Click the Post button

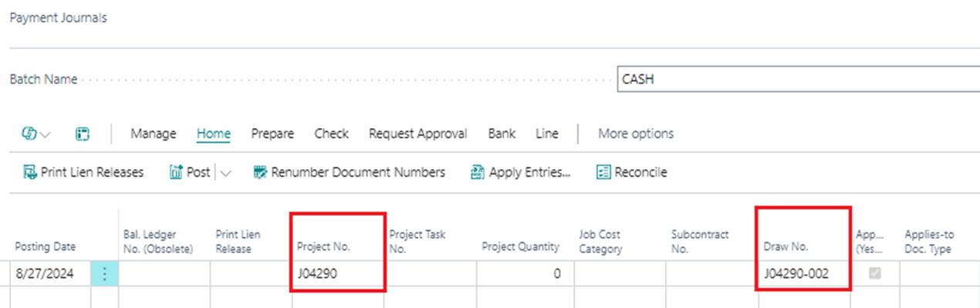[189, 172]
